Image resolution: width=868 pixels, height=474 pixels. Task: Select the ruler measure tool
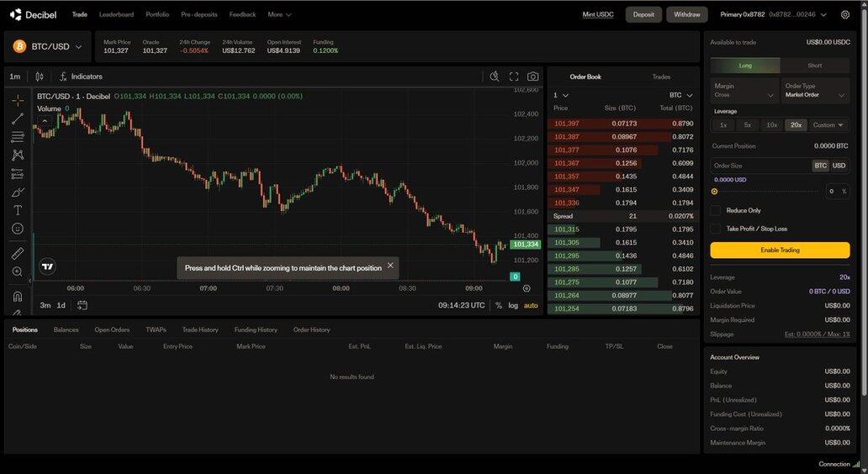[18, 253]
